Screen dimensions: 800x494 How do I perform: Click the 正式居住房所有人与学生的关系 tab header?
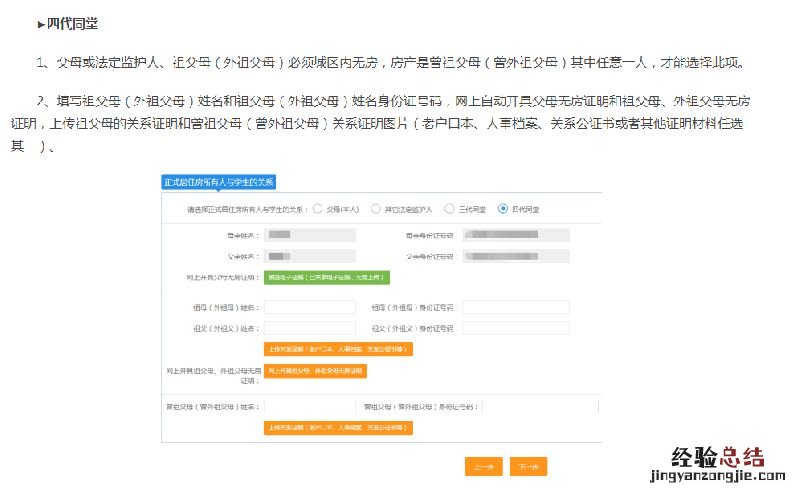point(219,182)
